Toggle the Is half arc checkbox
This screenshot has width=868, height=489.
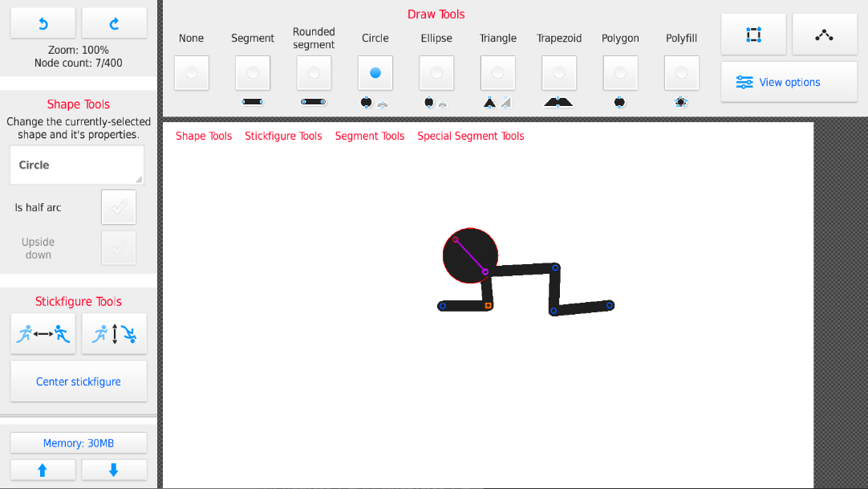click(119, 207)
